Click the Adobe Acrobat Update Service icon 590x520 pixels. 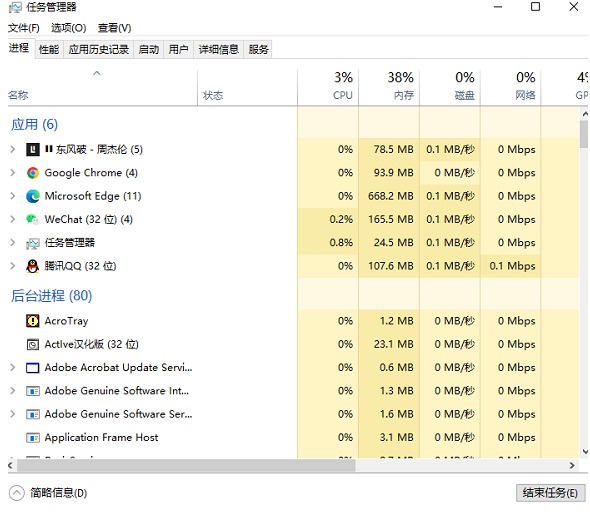pos(33,368)
